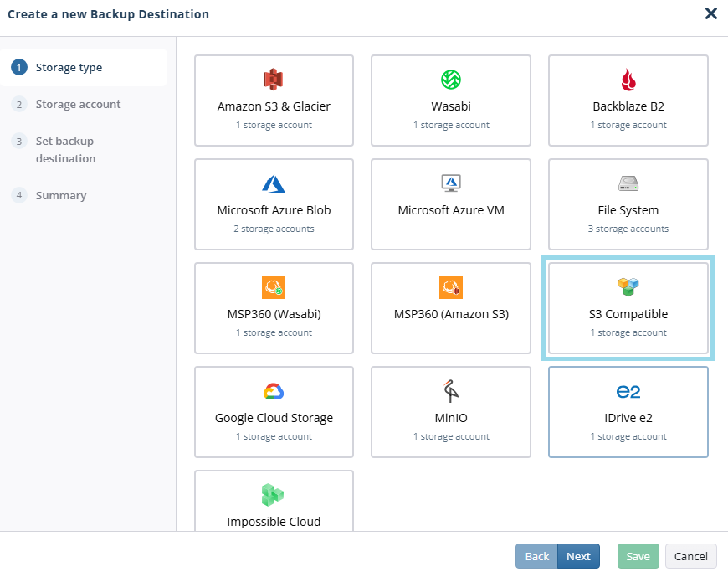Click the Wasabi green logo icon
728x577 pixels.
[x=451, y=80]
